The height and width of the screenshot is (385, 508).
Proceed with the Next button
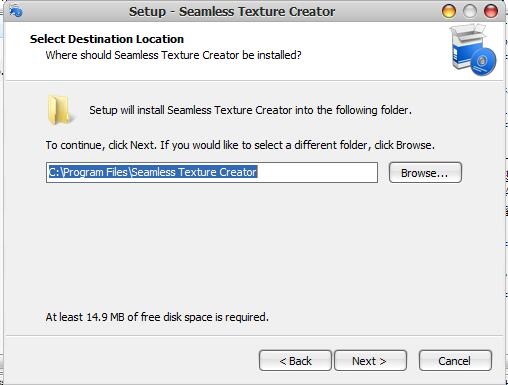[x=370, y=361]
